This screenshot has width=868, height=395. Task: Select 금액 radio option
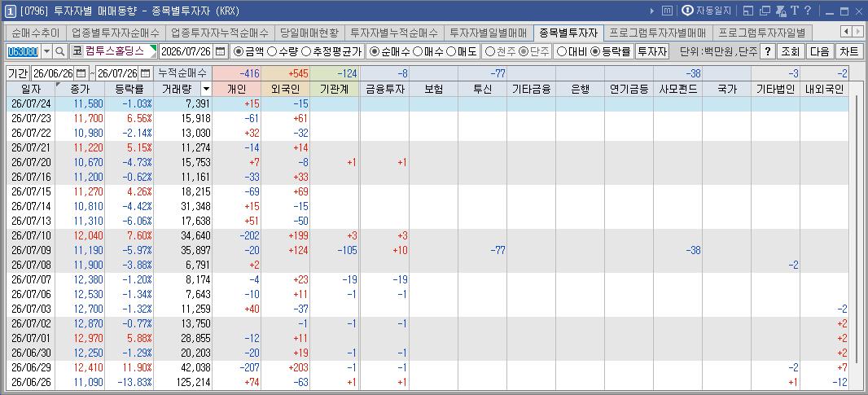click(x=248, y=51)
